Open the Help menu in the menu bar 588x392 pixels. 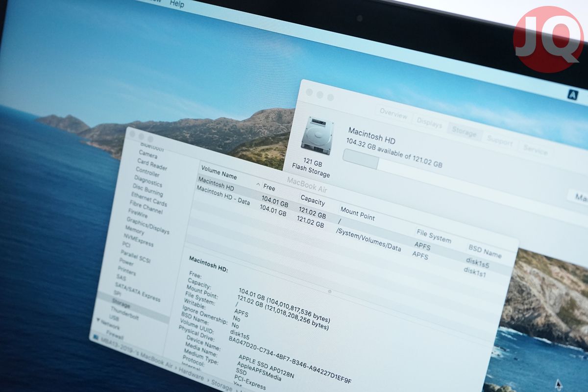coord(177,4)
